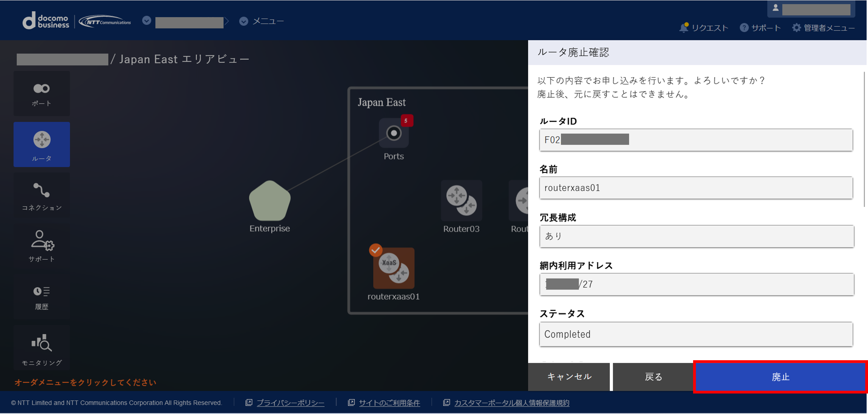Viewport: 868px width, 414px height.
Task: Select the Enterprise pentagon node
Action: pos(270,201)
